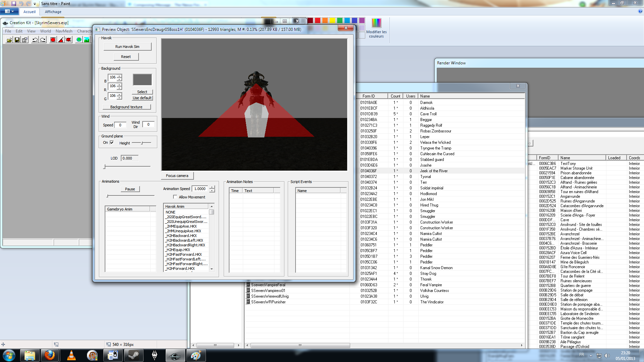Click the Save floppy disk icon in Creation Kit

click(x=17, y=40)
